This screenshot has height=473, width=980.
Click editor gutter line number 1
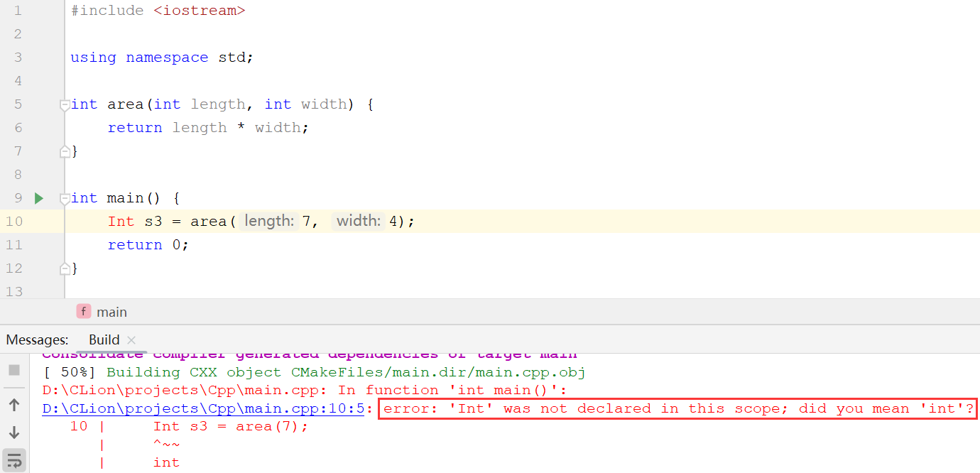pyautogui.click(x=18, y=11)
